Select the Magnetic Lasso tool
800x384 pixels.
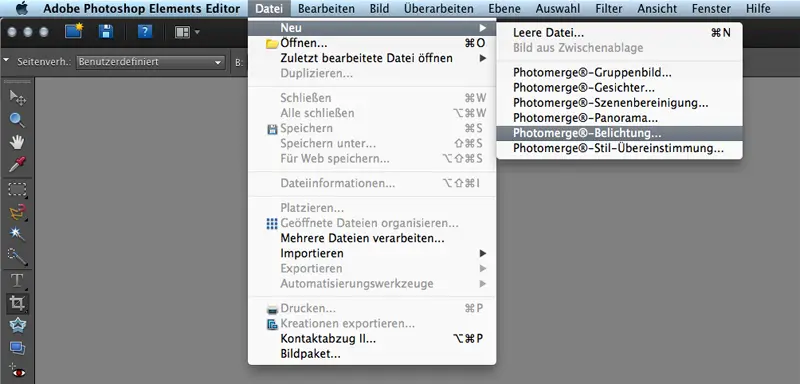pos(17,212)
